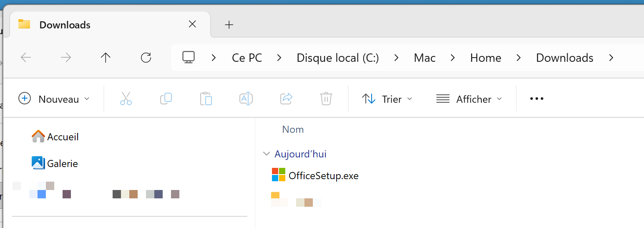Open the Afficher view dropdown
The height and width of the screenshot is (228, 644).
469,99
